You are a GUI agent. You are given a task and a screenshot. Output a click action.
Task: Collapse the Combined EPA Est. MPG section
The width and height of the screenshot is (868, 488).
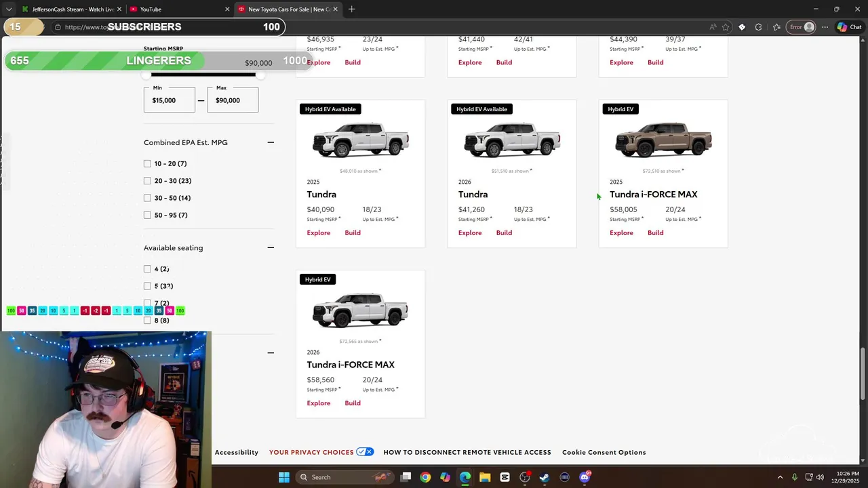[271, 142]
